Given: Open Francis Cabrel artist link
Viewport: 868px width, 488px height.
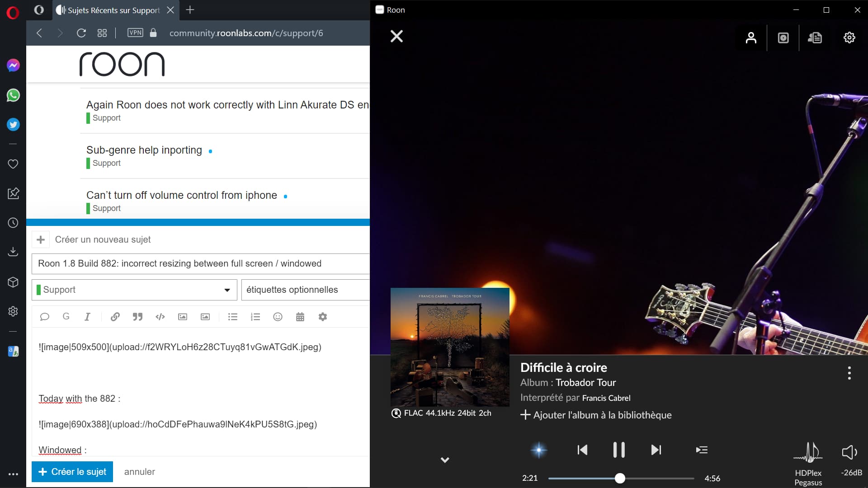Looking at the screenshot, I should coord(606,398).
